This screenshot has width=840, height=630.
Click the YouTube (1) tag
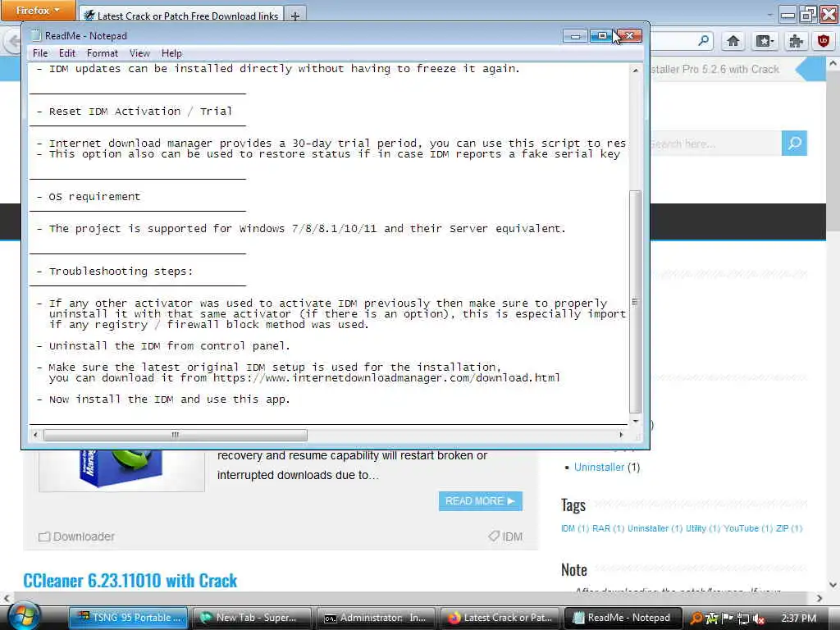(748, 528)
